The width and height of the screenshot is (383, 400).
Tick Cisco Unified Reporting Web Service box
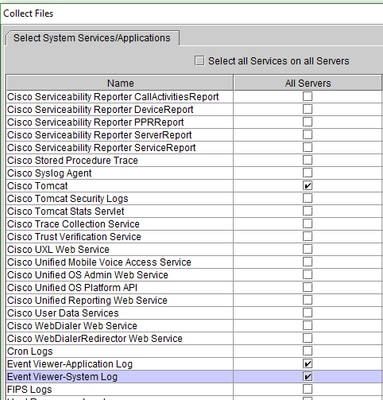[x=308, y=300]
